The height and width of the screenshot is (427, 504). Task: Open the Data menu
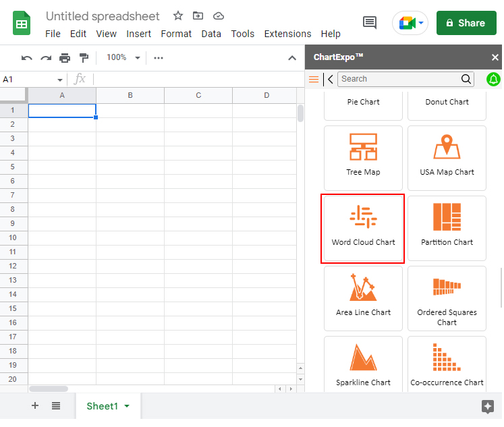[x=211, y=34]
